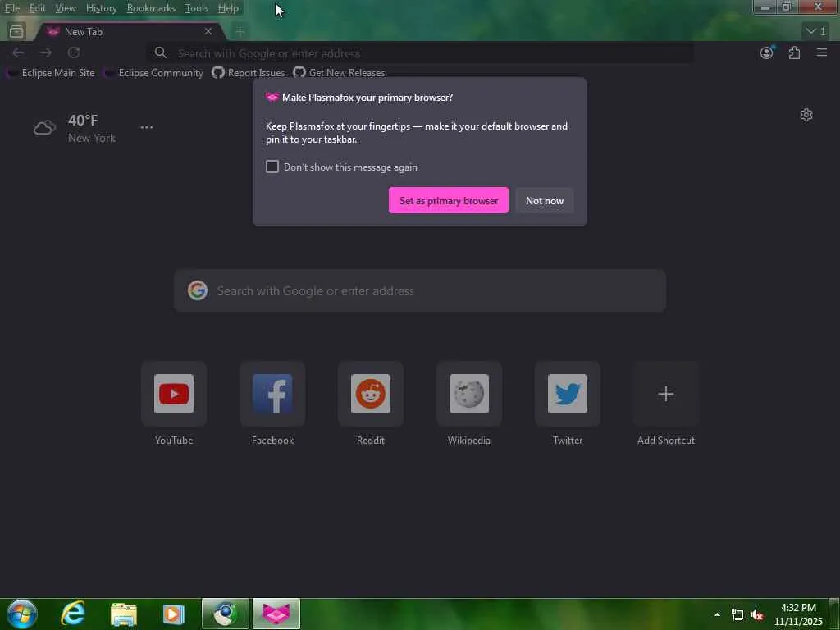Open the Help menu
This screenshot has height=630, width=840.
[228, 8]
